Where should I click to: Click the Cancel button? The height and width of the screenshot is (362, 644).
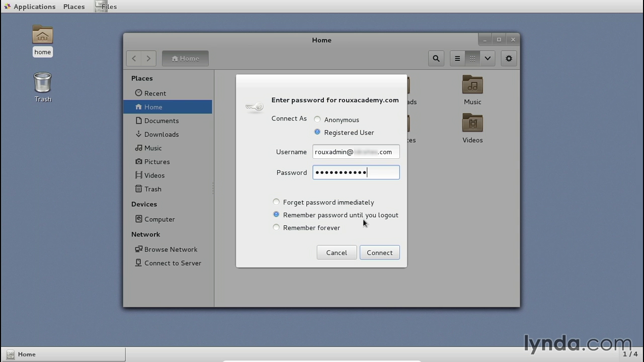(x=336, y=252)
